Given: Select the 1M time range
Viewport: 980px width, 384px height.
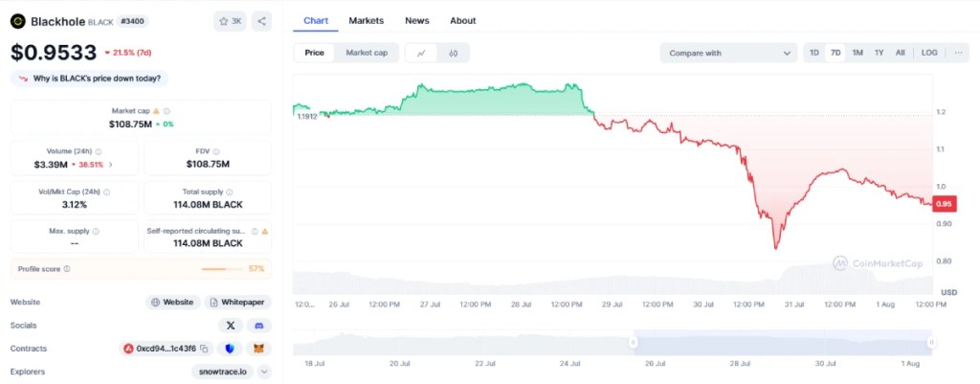Looking at the screenshot, I should click(857, 54).
